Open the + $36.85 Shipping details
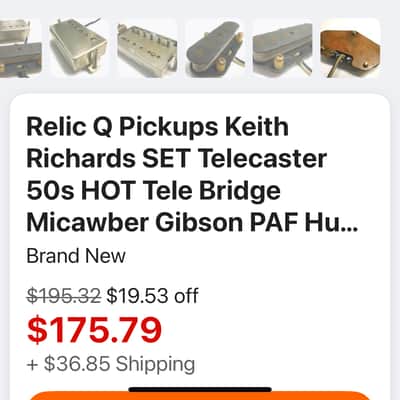 tap(111, 364)
